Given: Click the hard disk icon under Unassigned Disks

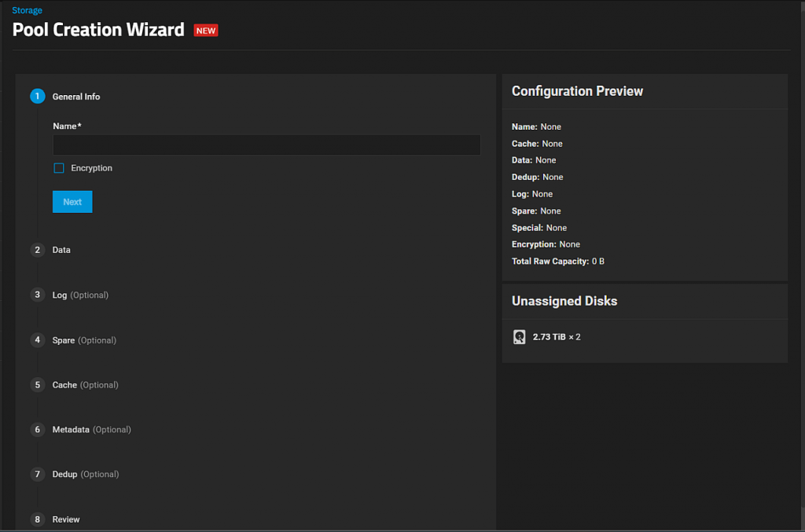Looking at the screenshot, I should click(x=519, y=337).
